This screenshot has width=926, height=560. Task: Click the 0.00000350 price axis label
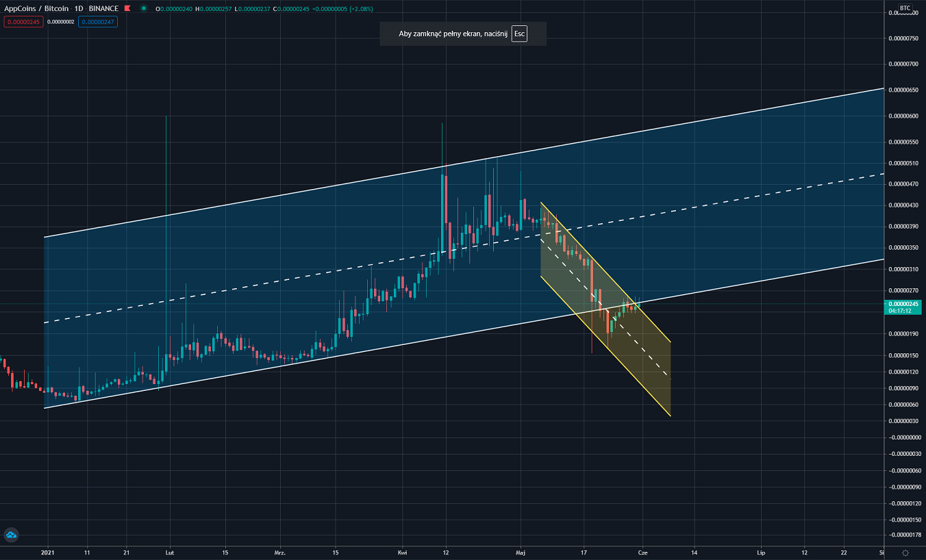[x=902, y=247]
